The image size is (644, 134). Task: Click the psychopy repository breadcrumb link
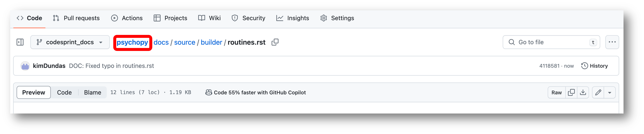point(132,42)
